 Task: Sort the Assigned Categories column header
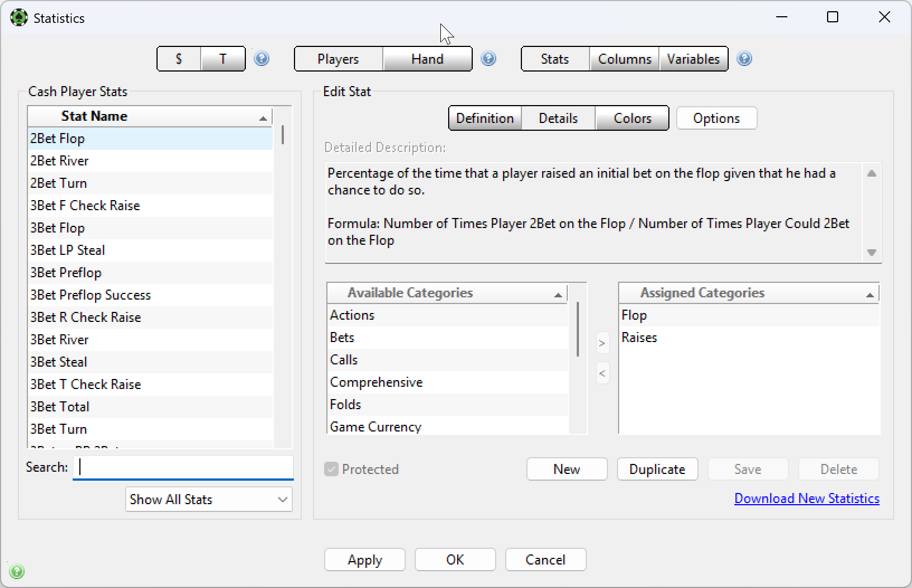[x=749, y=293]
